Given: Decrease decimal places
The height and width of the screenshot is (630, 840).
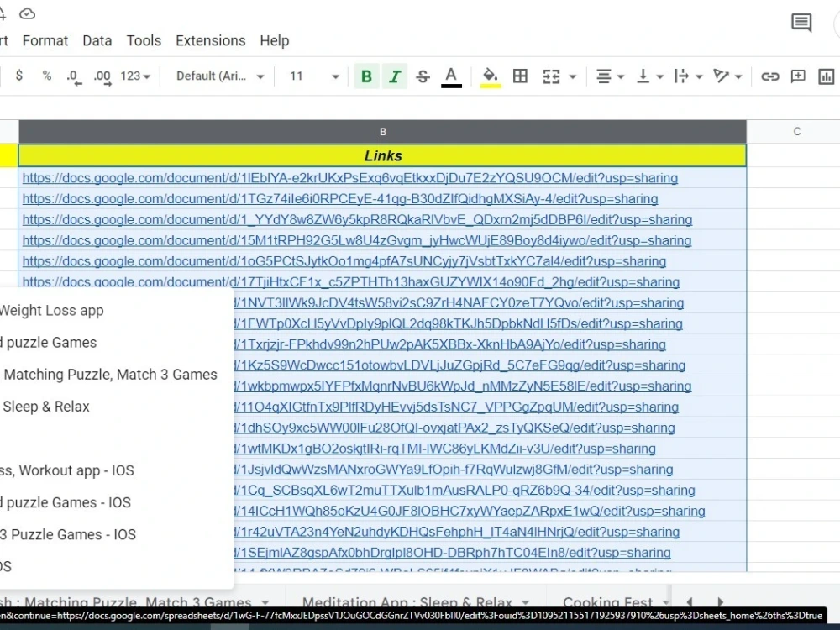Looking at the screenshot, I should tap(74, 76).
